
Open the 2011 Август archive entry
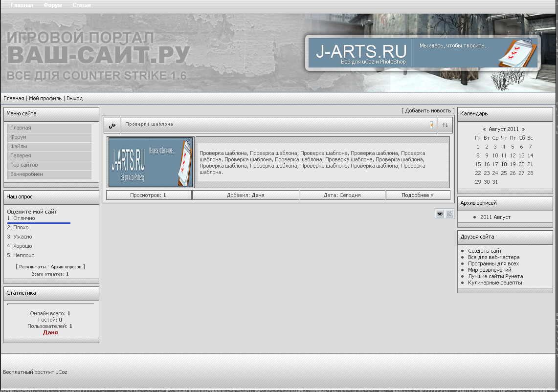click(x=495, y=217)
